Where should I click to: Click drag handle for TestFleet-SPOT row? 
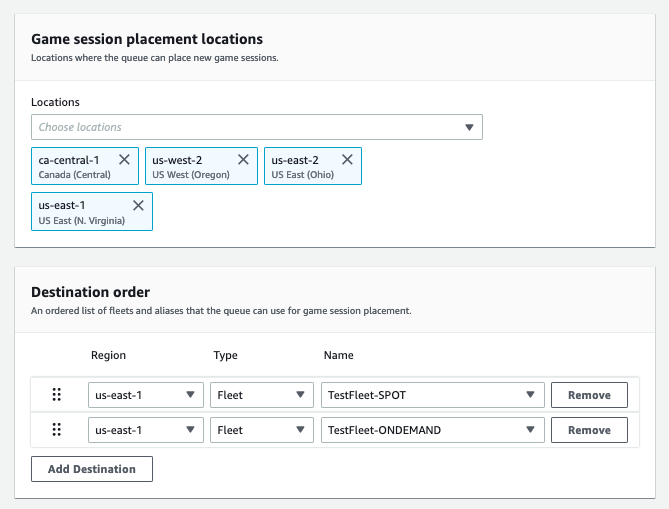(x=56, y=395)
